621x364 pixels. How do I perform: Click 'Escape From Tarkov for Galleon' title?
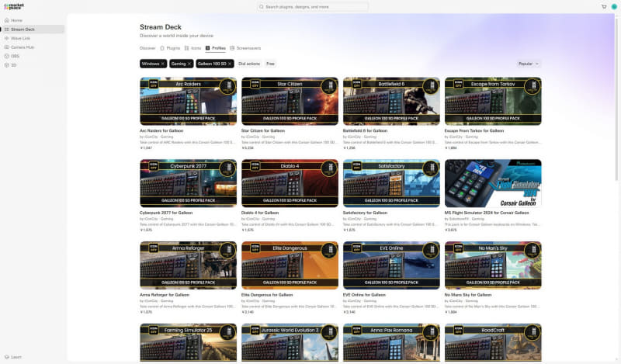[474, 130]
